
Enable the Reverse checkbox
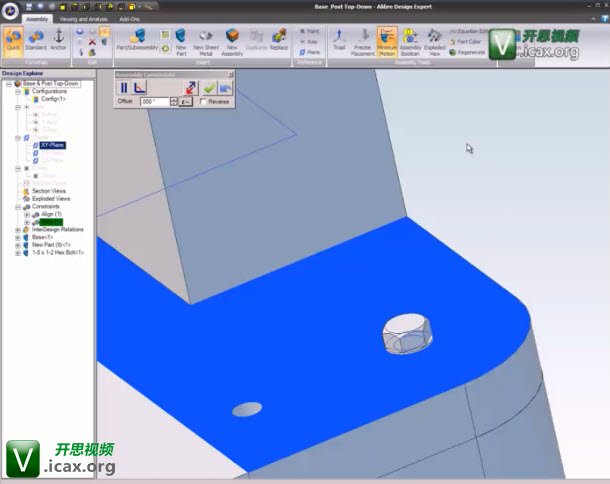click(204, 101)
